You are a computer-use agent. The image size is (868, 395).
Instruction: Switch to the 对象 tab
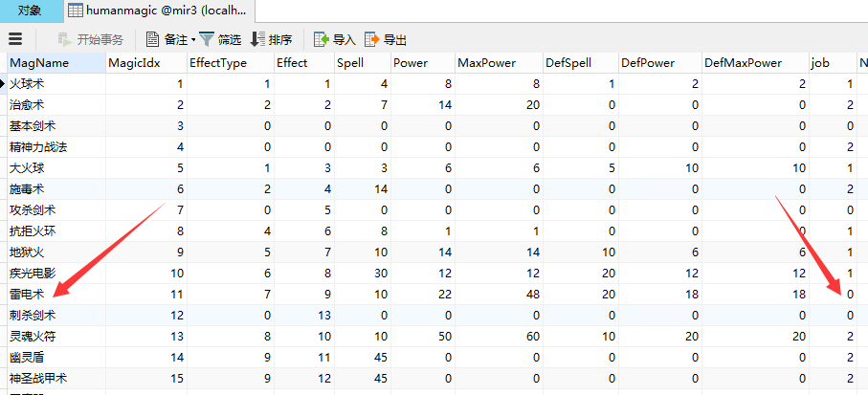pyautogui.click(x=31, y=11)
